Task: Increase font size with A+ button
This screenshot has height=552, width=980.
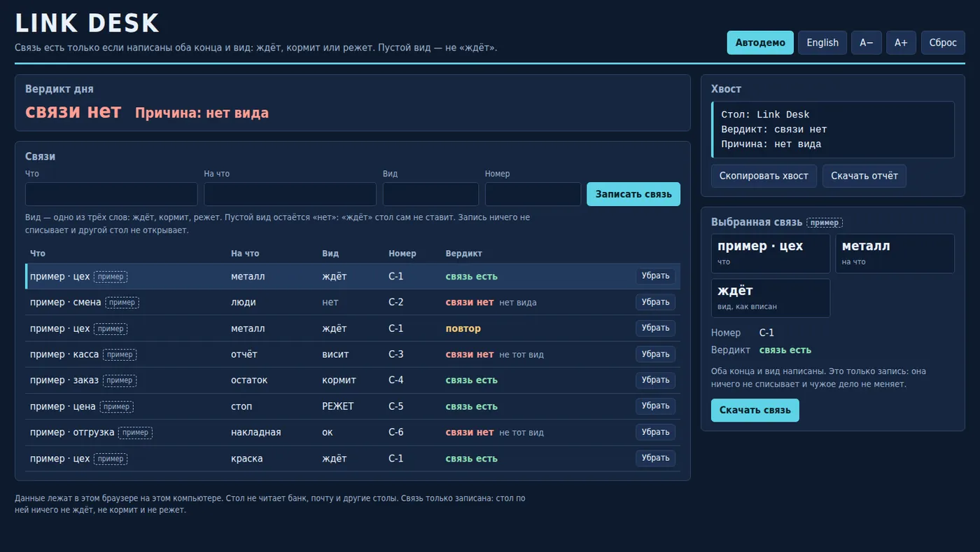Action: click(x=901, y=43)
